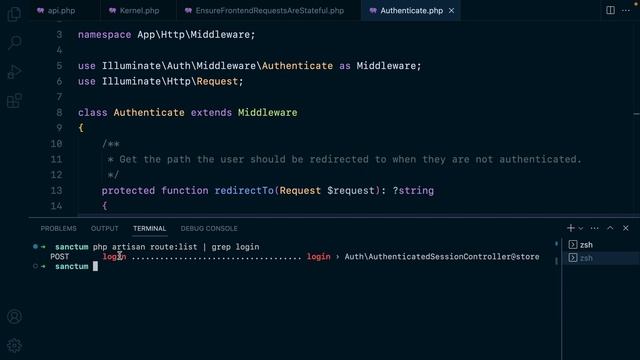
Task: Click the 'redirectTo' function name
Action: [244, 191]
